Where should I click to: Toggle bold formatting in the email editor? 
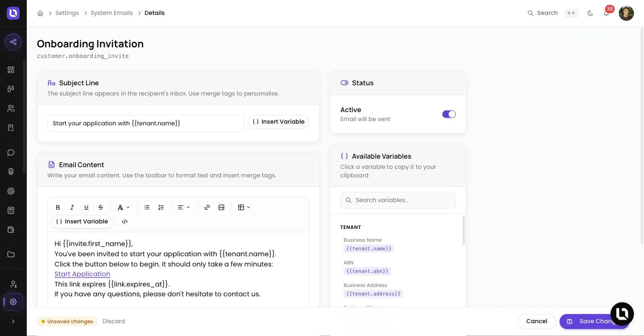tap(58, 207)
